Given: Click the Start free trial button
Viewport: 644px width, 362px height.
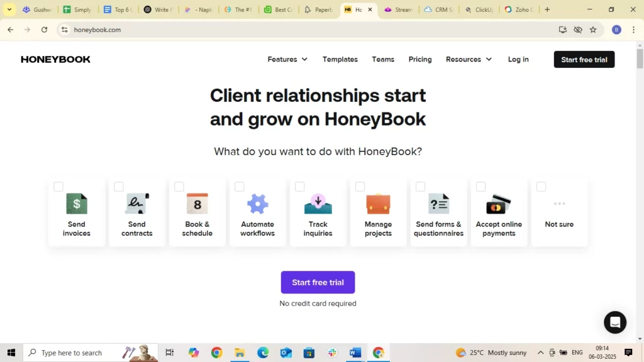Looking at the screenshot, I should click(318, 282).
